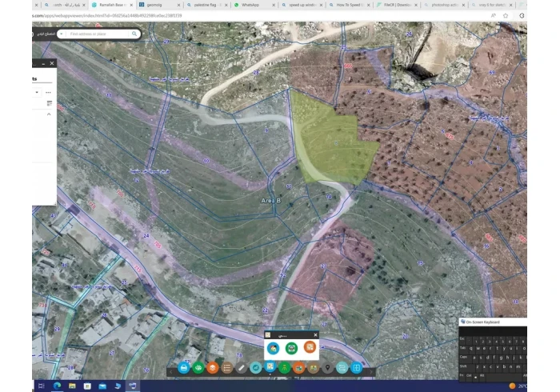Open the legend list widget icon
The height and width of the screenshot is (392, 560).
[x=227, y=368]
